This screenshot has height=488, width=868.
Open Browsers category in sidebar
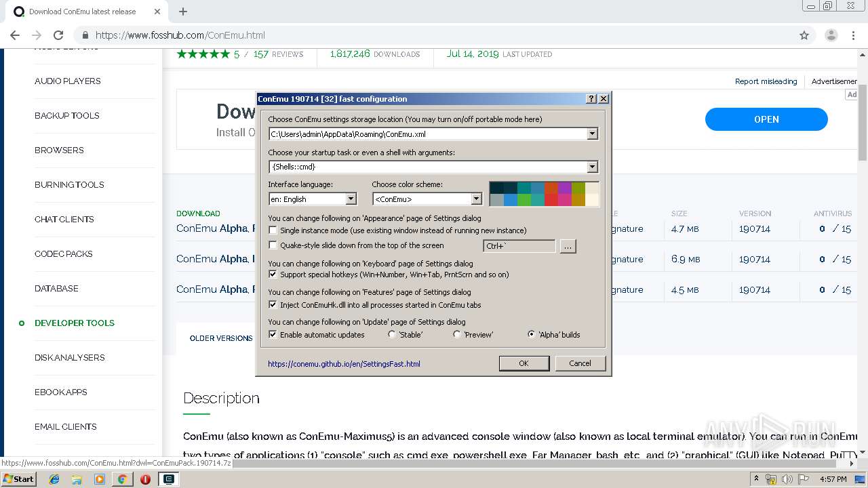pyautogui.click(x=59, y=150)
